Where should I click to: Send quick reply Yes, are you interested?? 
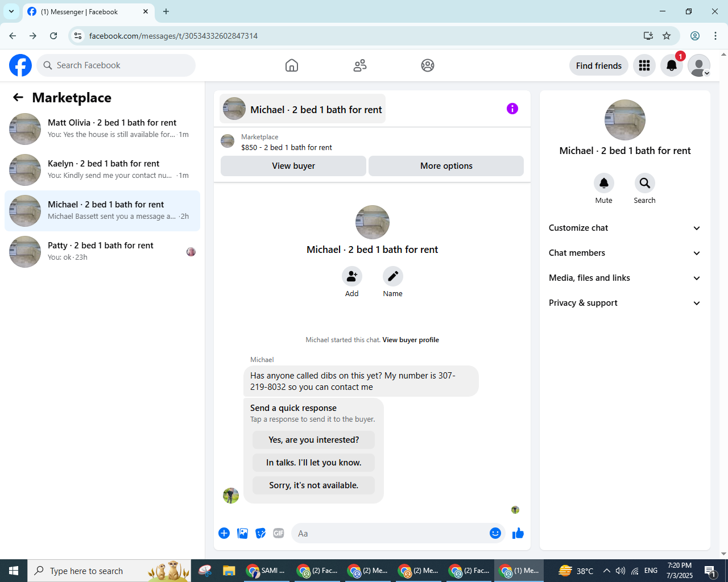(314, 440)
